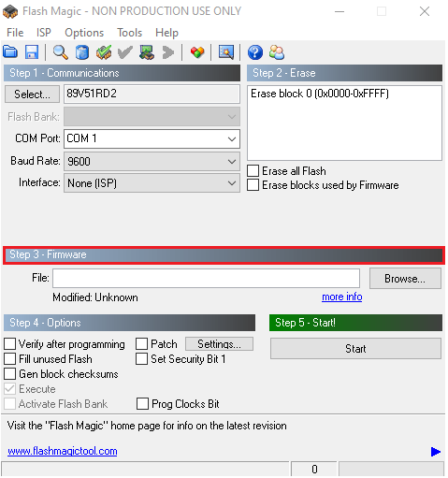The height and width of the screenshot is (478, 448).
Task: Click the blue arrow next to website link
Action: pyautogui.click(x=435, y=452)
